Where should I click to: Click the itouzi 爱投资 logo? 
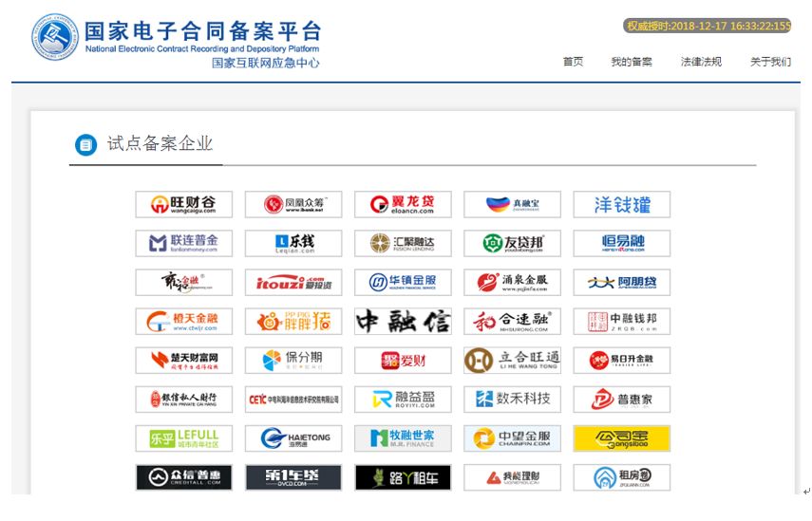tap(293, 283)
